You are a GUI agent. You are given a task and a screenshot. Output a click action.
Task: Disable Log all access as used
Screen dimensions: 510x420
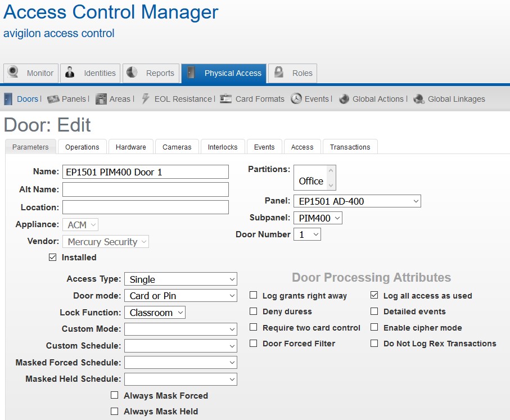pyautogui.click(x=374, y=295)
